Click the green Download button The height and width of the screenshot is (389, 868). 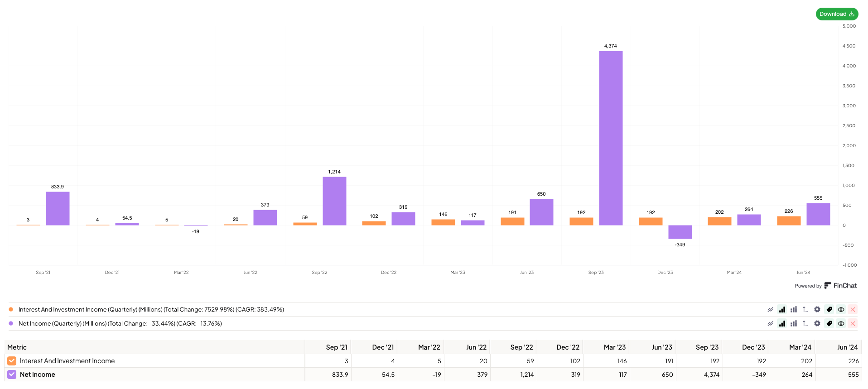(x=837, y=14)
